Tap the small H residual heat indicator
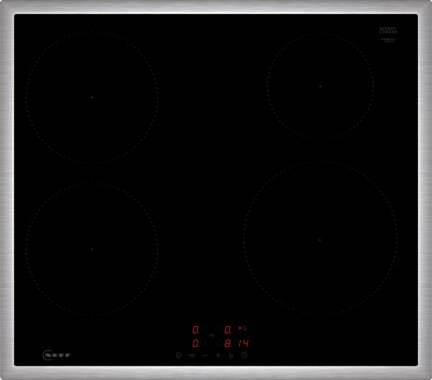The image size is (432, 380). [211, 336]
